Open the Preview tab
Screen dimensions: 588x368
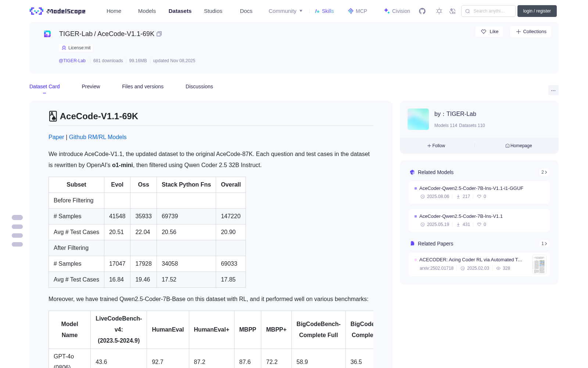91,86
